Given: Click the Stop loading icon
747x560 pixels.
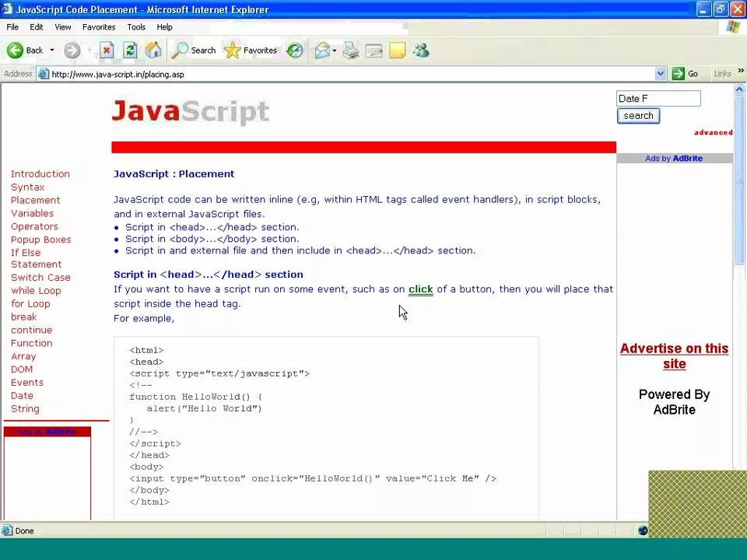Looking at the screenshot, I should point(107,50).
